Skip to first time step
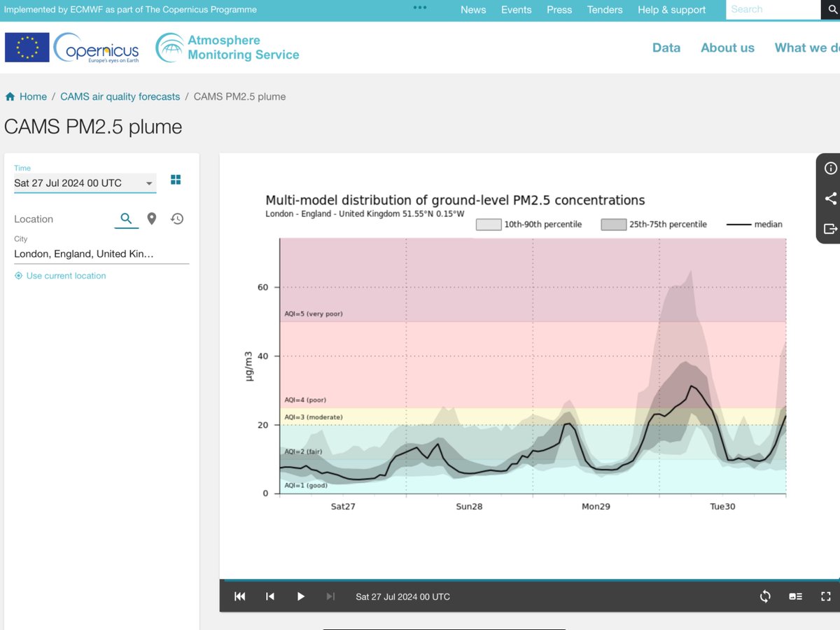The width and height of the screenshot is (840, 630). [240, 596]
